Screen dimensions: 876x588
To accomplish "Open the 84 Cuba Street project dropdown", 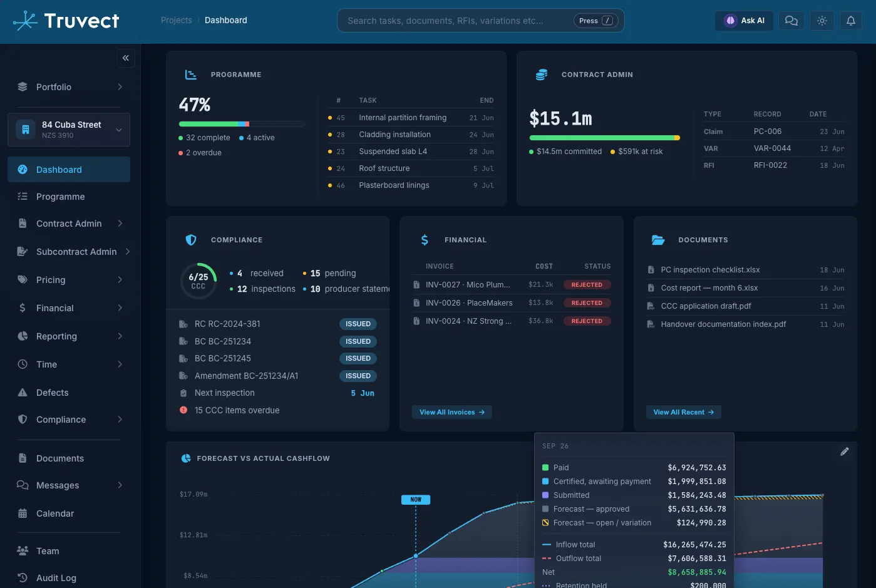I will pyautogui.click(x=69, y=130).
